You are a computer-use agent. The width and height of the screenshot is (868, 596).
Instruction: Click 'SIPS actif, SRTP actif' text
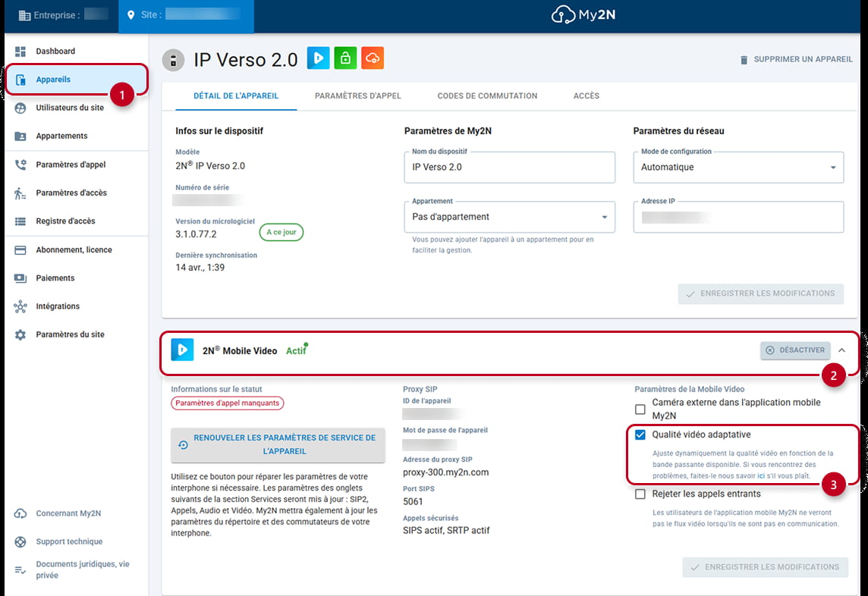click(x=446, y=531)
